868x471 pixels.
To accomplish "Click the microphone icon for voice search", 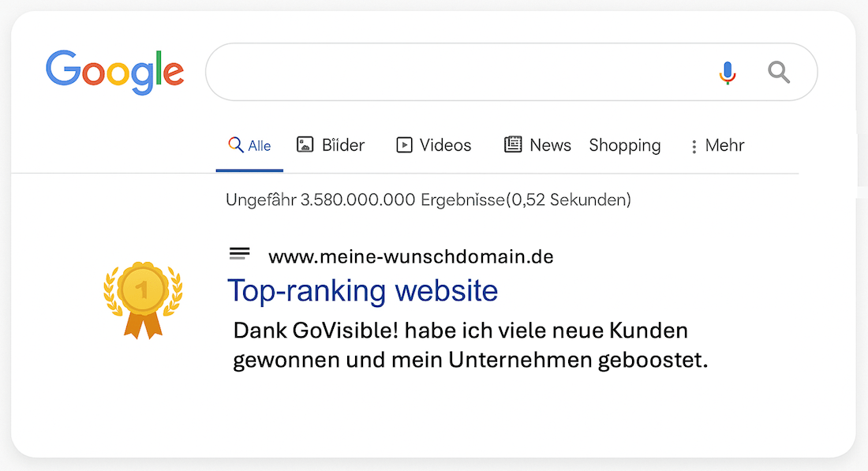I will pos(727,72).
